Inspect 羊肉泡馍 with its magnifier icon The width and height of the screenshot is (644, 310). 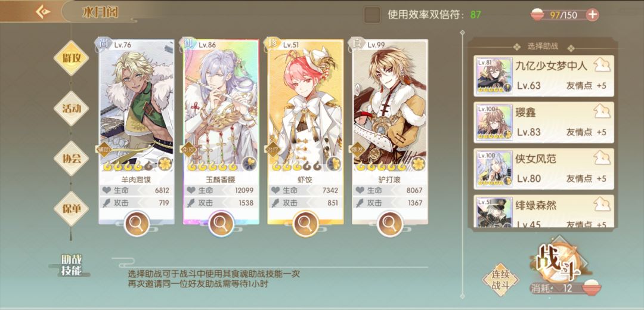137,224
